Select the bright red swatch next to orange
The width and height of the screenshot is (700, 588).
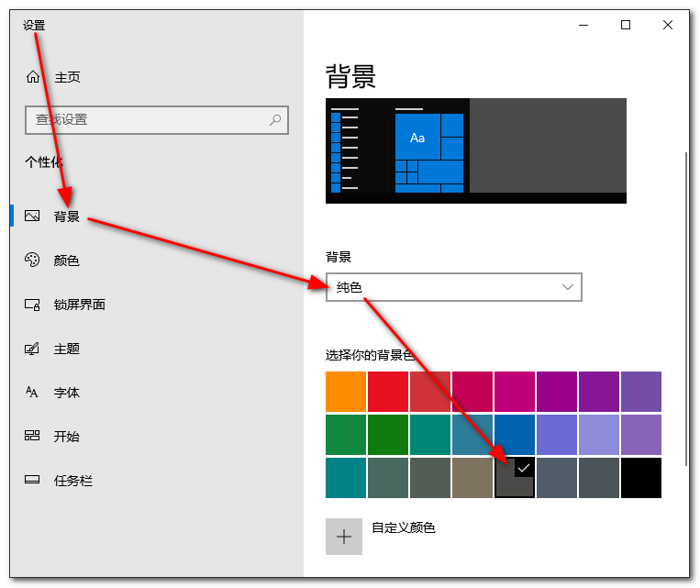pos(388,392)
